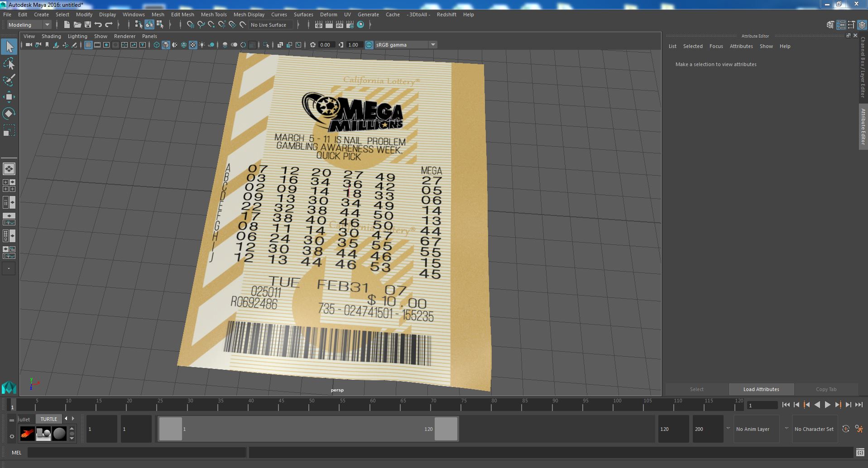Toggle viewport grid display
Image resolution: width=868 pixels, height=468 pixels.
88,45
